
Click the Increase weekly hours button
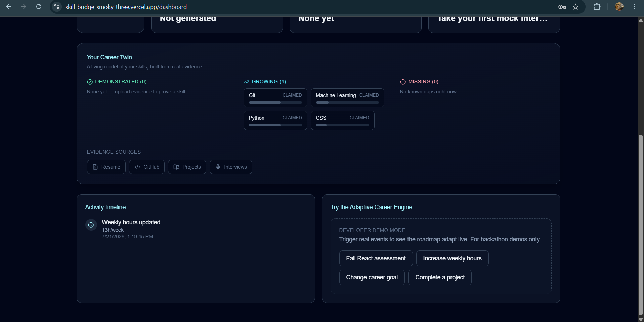point(452,258)
